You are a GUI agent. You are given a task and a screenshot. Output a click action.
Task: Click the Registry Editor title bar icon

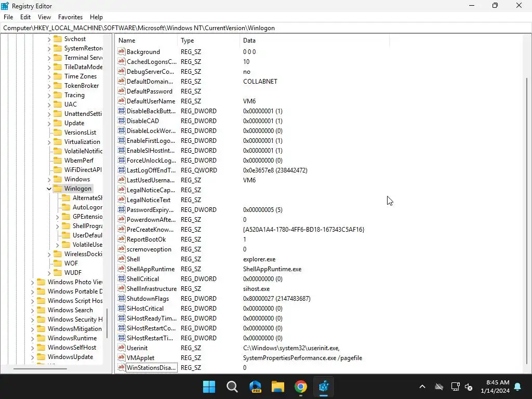[x=5, y=6]
